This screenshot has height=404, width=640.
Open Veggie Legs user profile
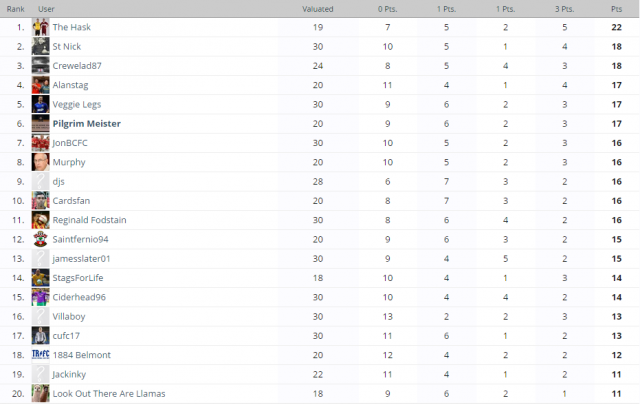[x=77, y=104]
